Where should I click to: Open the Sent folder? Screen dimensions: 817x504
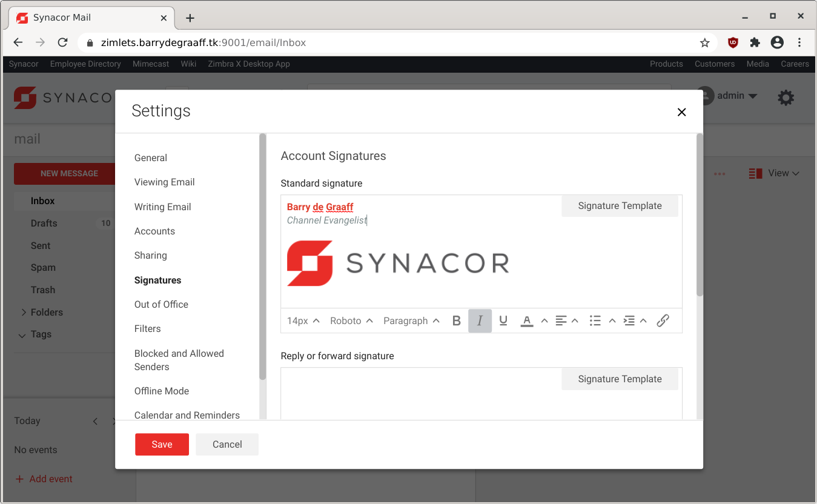click(x=41, y=246)
